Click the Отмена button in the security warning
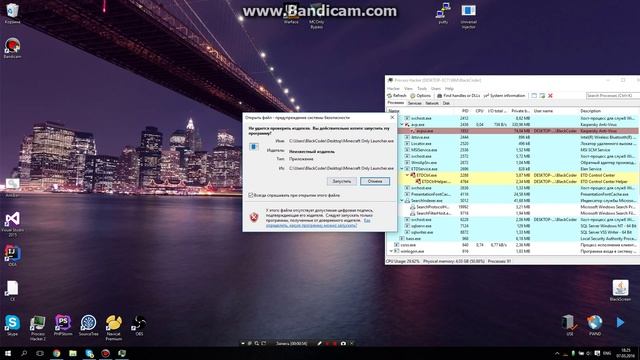This screenshot has height=360, width=640. click(375, 181)
